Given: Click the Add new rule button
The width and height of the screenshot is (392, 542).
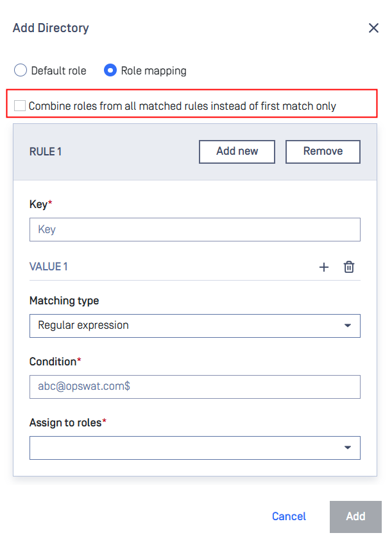Looking at the screenshot, I should (x=237, y=152).
